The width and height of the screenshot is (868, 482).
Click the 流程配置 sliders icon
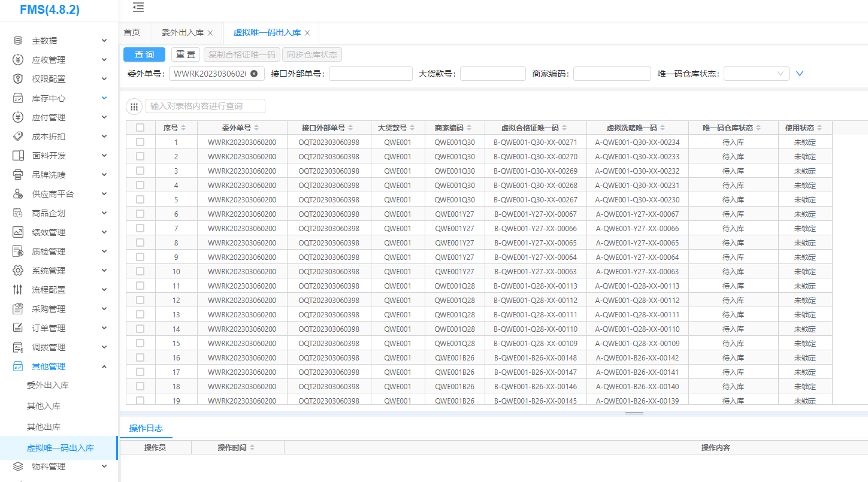[18, 290]
